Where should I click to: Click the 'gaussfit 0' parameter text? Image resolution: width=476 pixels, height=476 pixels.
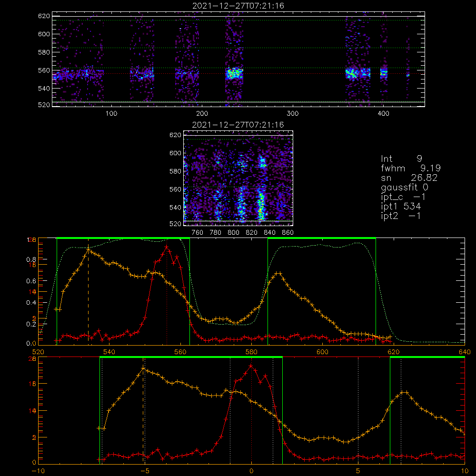(405, 188)
